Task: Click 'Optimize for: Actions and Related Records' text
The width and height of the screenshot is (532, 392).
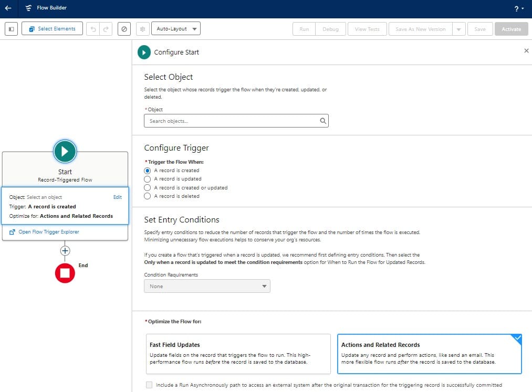Action: (x=61, y=216)
